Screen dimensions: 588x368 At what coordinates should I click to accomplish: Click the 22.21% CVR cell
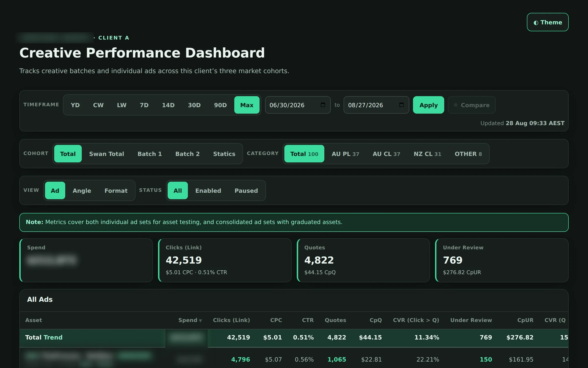coord(428,360)
